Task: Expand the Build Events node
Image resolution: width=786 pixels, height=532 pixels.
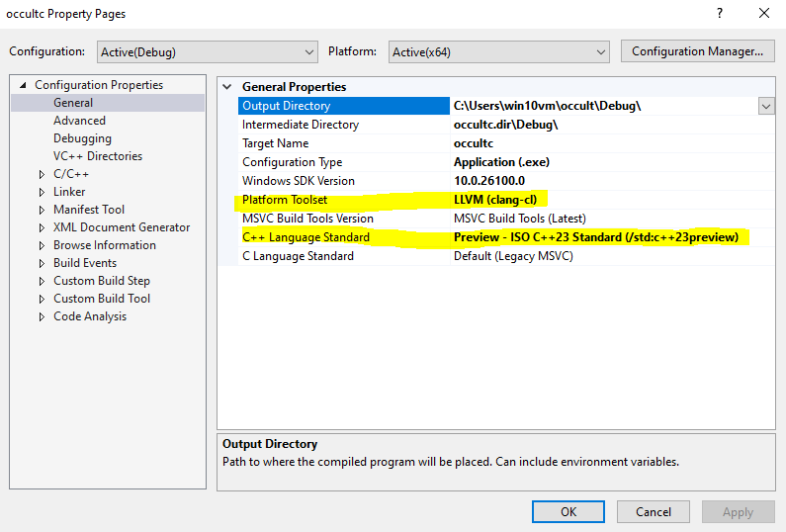Action: point(42,263)
